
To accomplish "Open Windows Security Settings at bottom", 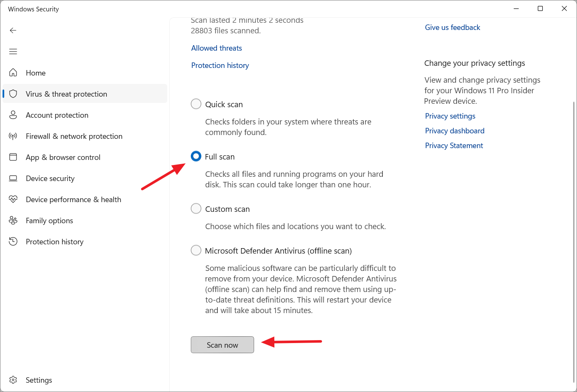I will tap(38, 380).
